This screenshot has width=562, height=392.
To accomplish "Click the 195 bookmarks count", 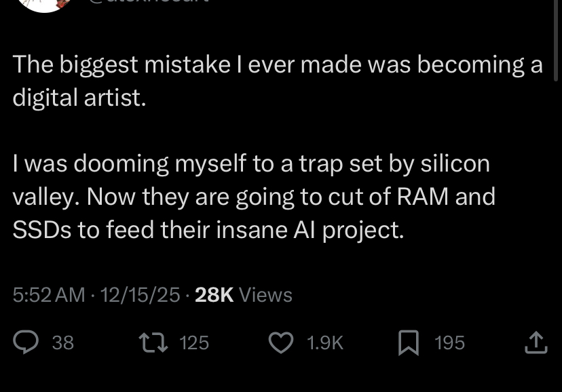I will [x=450, y=342].
